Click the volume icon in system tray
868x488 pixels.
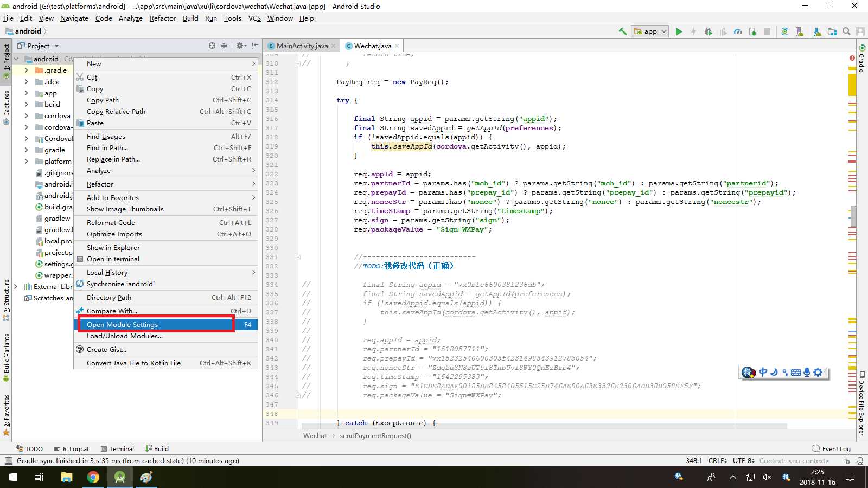tap(767, 477)
